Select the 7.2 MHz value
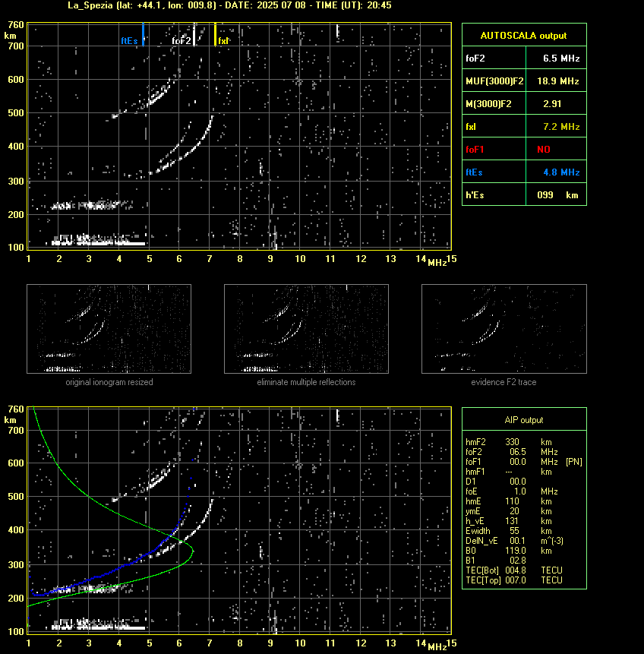The height and width of the screenshot is (654, 644). pyautogui.click(x=561, y=127)
